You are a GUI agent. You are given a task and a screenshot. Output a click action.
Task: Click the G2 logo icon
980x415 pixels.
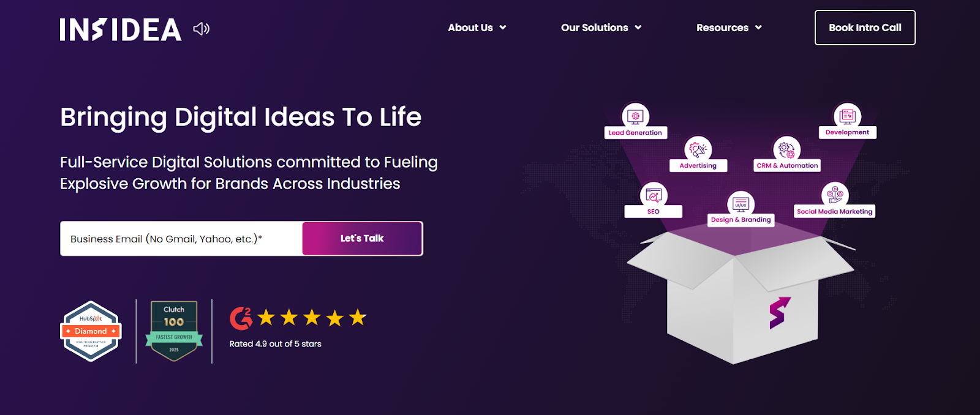click(x=241, y=318)
